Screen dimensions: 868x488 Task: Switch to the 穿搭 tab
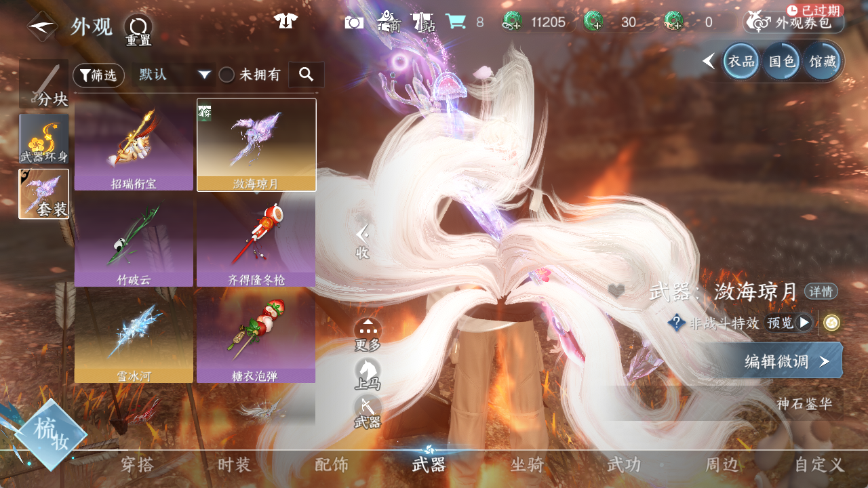coord(138,465)
